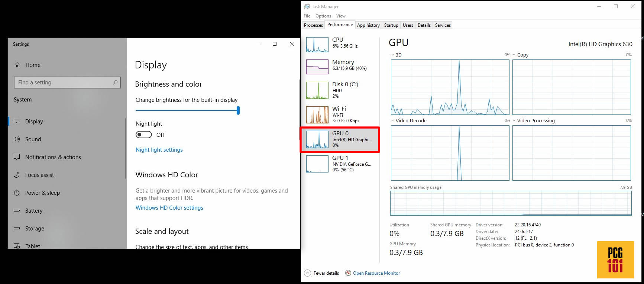Click the Resource Monitor gauge icon
The image size is (644, 284).
pos(348,273)
